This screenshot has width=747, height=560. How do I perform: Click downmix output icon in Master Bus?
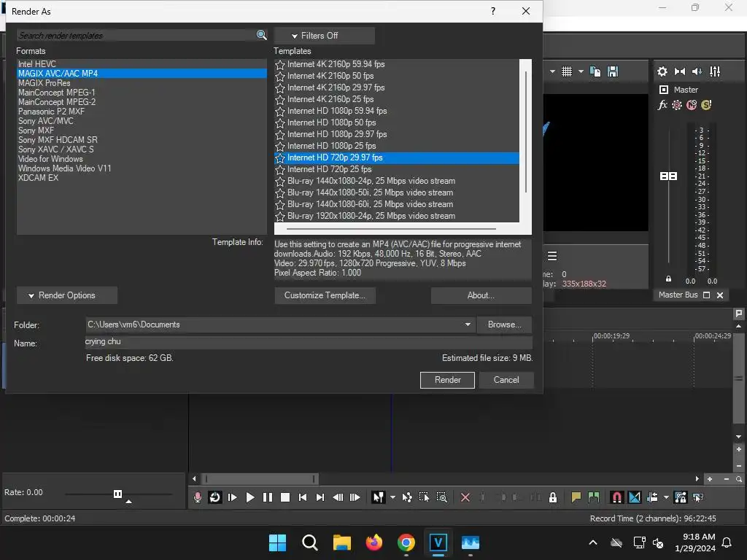(680, 71)
